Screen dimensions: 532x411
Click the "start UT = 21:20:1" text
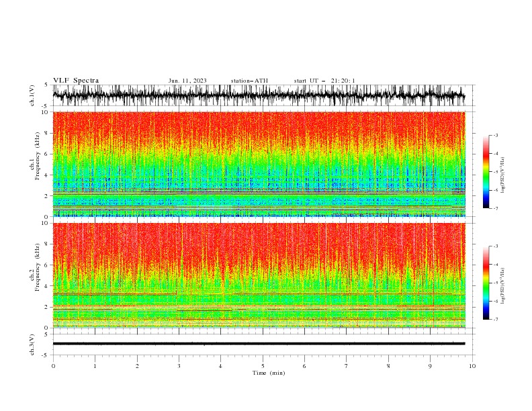(324, 81)
